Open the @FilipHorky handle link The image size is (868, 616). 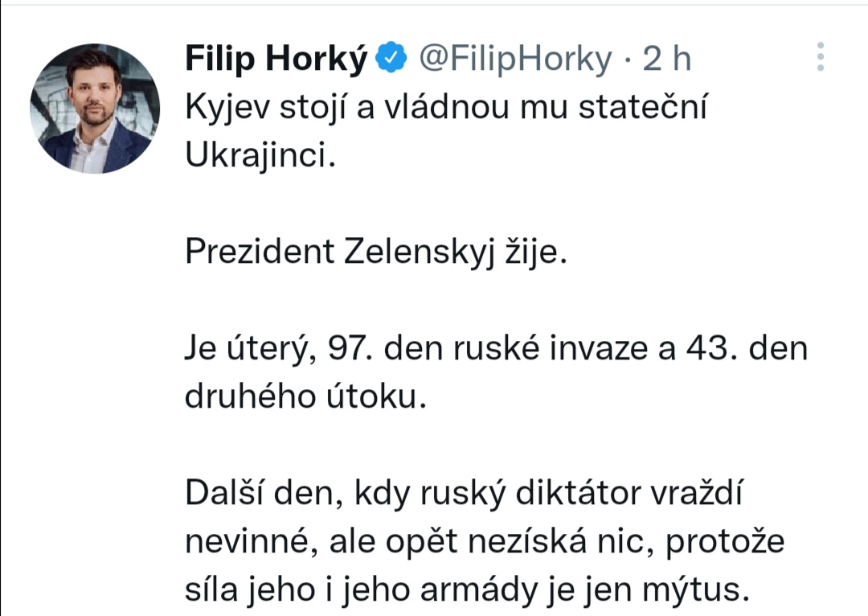point(514,58)
